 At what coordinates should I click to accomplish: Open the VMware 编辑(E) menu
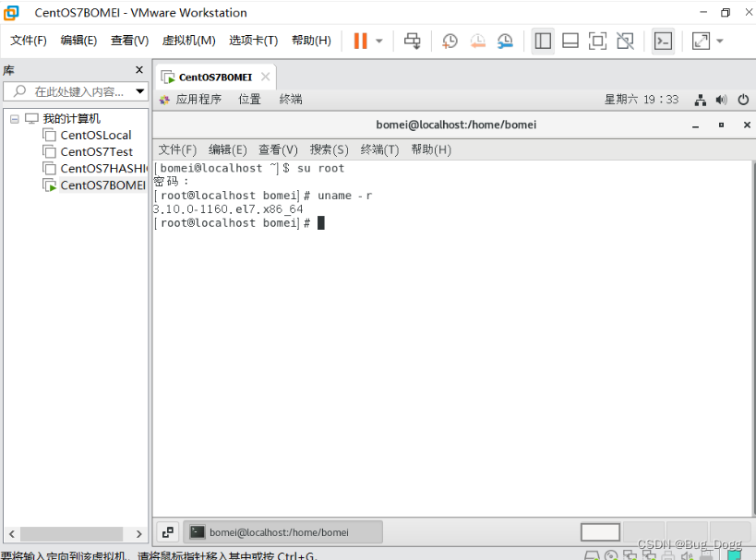78,41
